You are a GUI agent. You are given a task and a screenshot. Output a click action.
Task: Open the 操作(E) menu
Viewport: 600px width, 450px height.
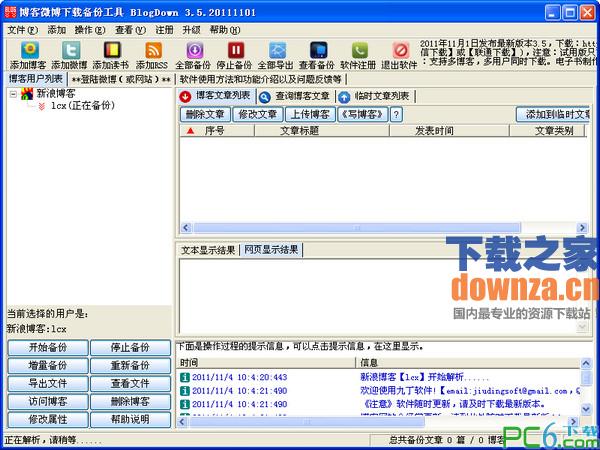[90, 30]
